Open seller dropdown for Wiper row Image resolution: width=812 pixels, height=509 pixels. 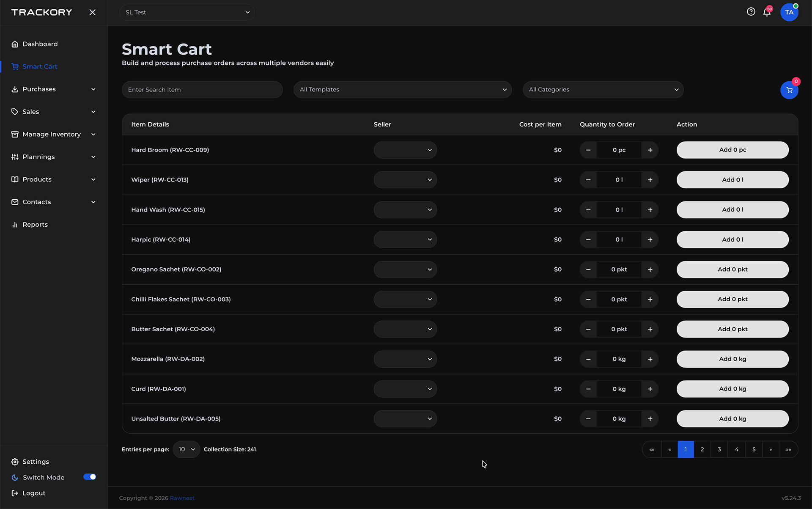(405, 180)
